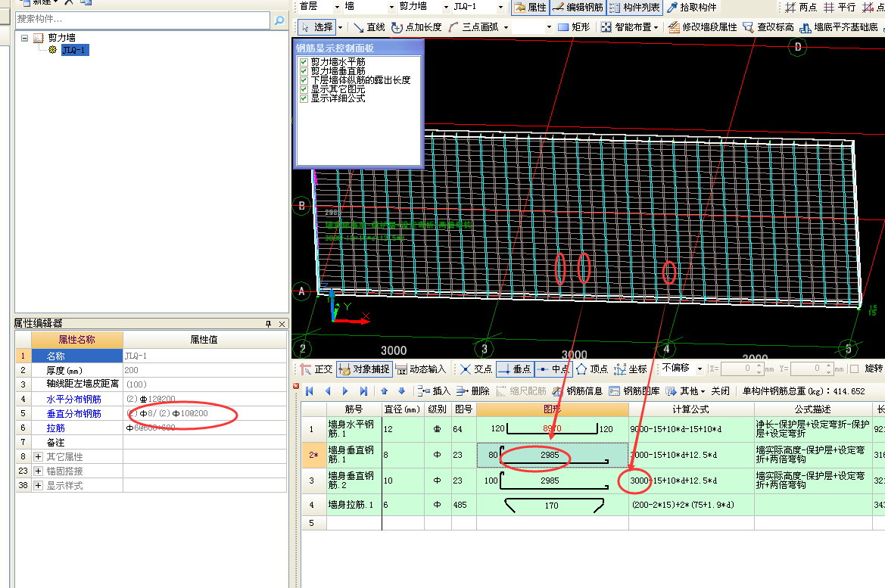Expand the 其它属性 property group
885x588 pixels.
tap(39, 456)
